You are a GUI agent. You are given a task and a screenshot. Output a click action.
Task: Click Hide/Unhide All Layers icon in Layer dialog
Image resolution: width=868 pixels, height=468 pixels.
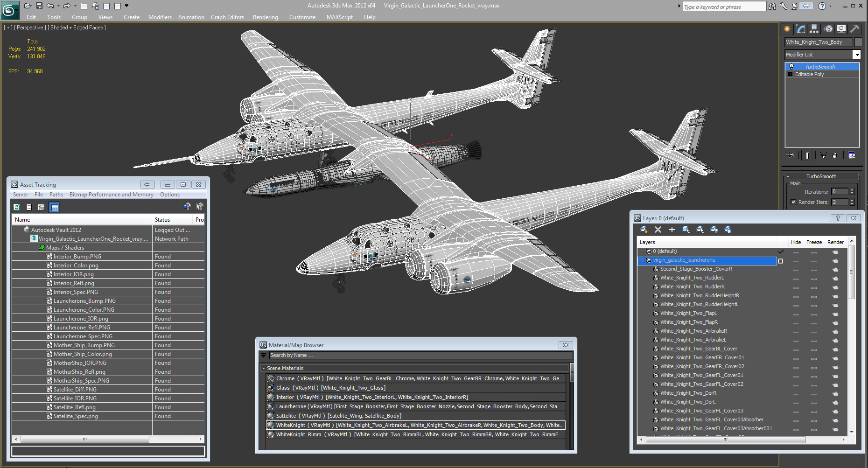click(714, 230)
